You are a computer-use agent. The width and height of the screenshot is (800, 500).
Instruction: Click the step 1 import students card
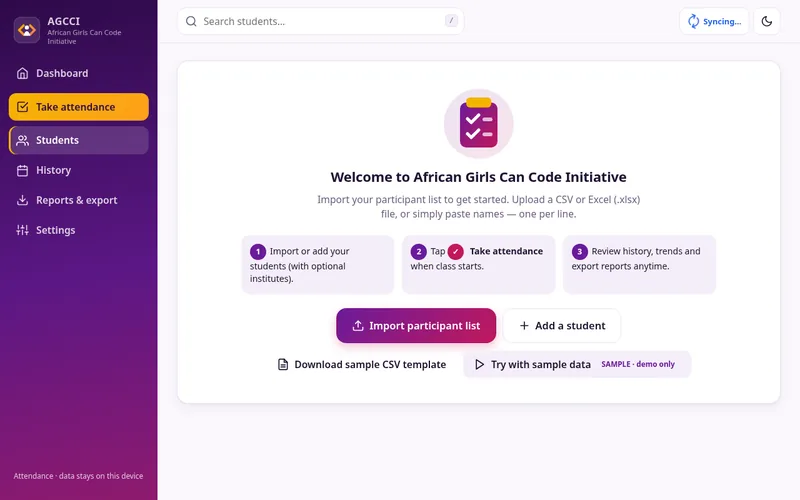pyautogui.click(x=318, y=265)
